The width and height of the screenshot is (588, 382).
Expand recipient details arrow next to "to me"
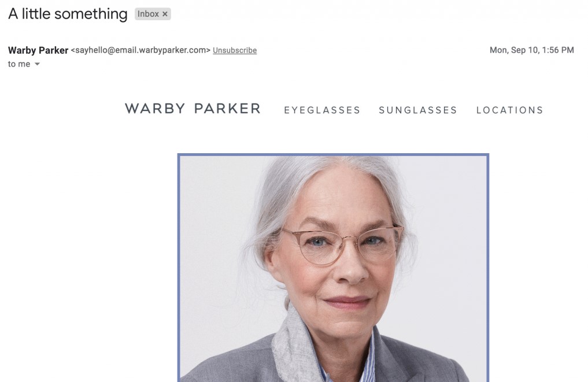(x=37, y=64)
